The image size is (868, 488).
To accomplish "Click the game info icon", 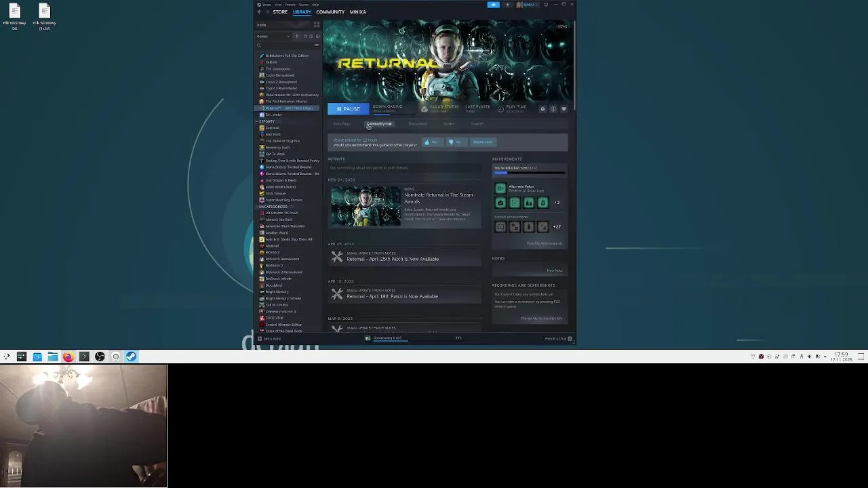I will pos(553,109).
